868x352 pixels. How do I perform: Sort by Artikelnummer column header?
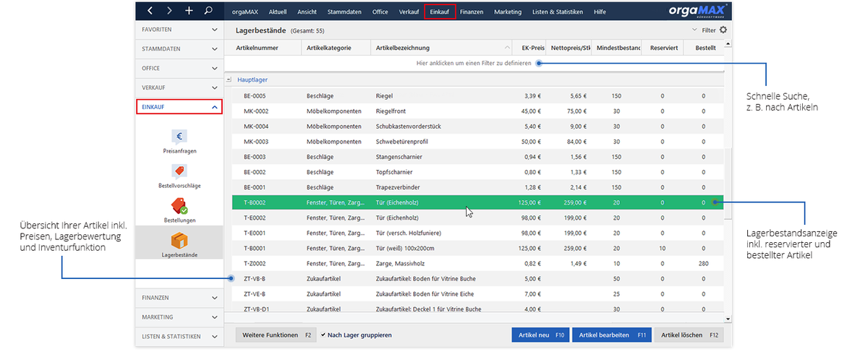(x=263, y=48)
